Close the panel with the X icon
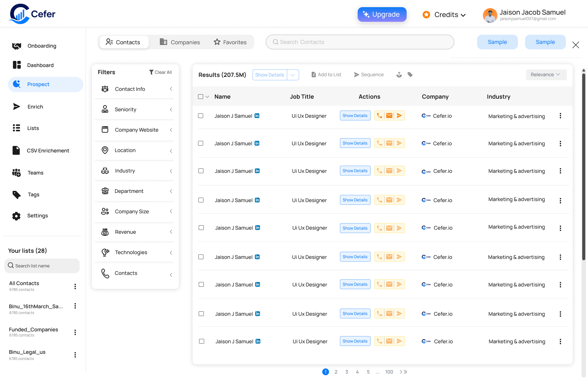 576,45
